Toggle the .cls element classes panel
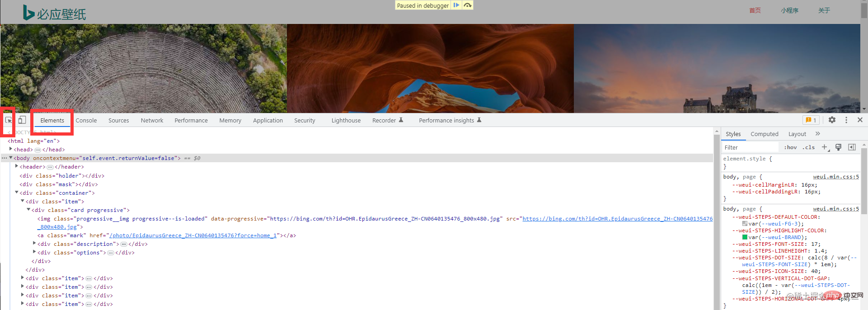868x310 pixels. 808,147
